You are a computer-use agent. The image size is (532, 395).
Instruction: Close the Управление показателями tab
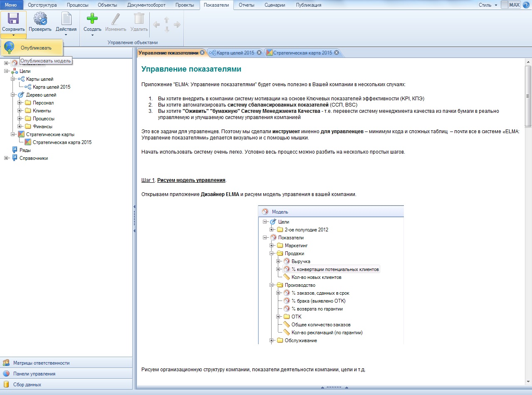pyautogui.click(x=202, y=52)
